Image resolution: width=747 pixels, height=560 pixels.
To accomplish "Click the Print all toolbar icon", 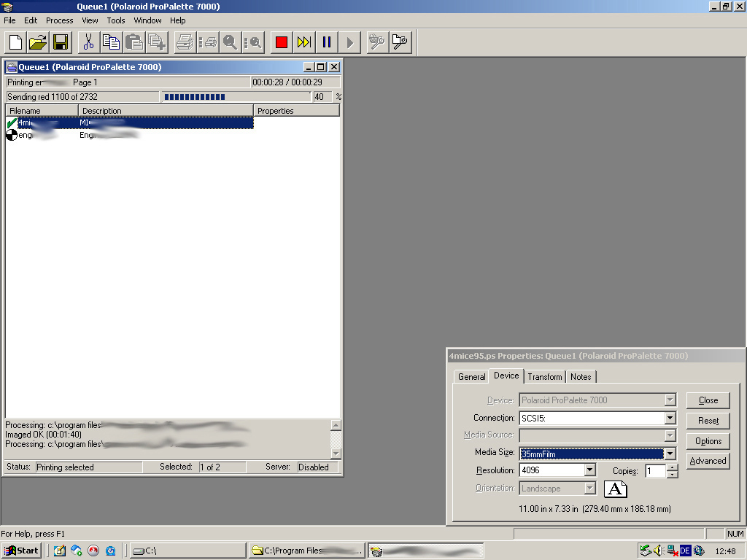I will [x=185, y=42].
